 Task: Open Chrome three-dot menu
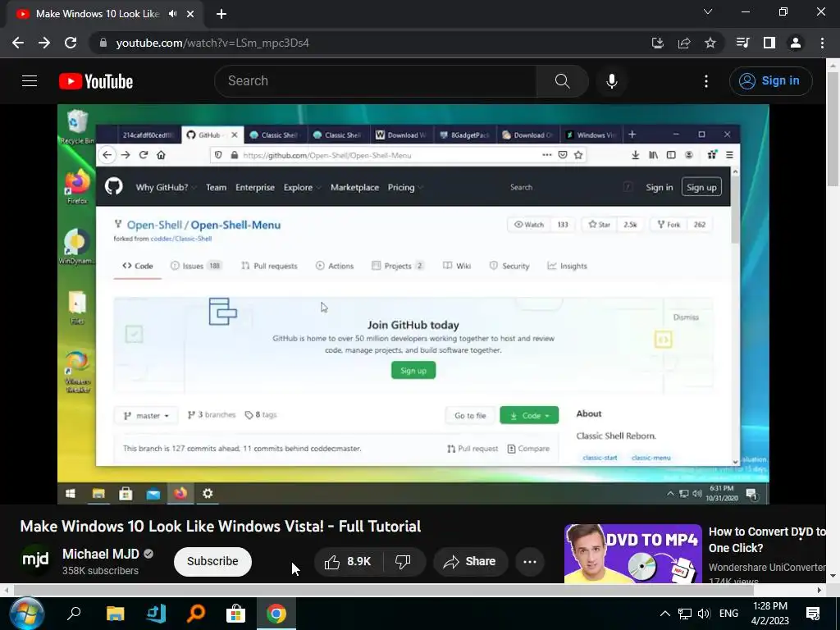coord(822,43)
